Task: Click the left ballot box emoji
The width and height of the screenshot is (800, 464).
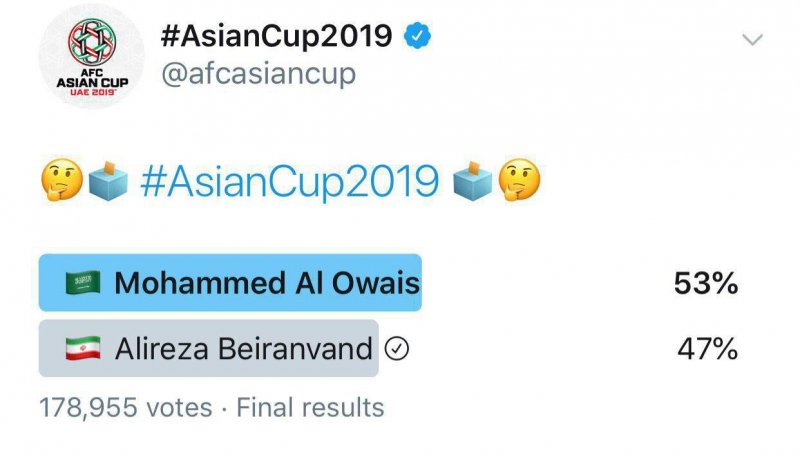Action: coord(109,181)
